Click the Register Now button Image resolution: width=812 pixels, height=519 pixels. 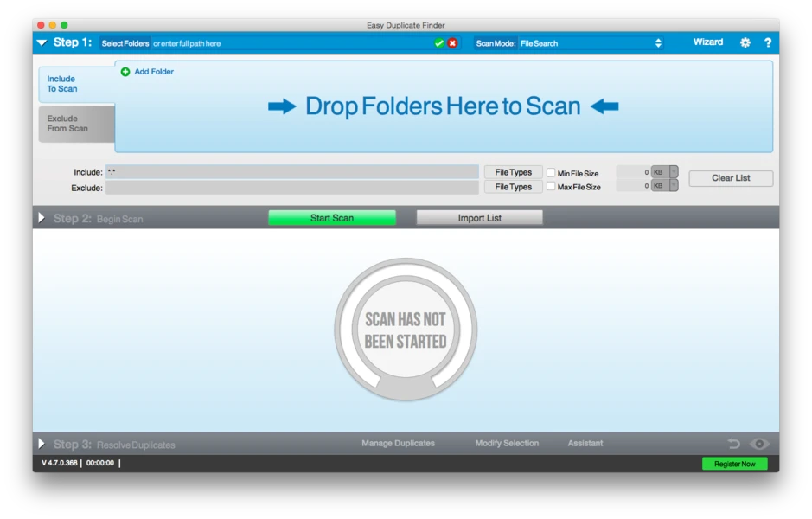(x=734, y=465)
